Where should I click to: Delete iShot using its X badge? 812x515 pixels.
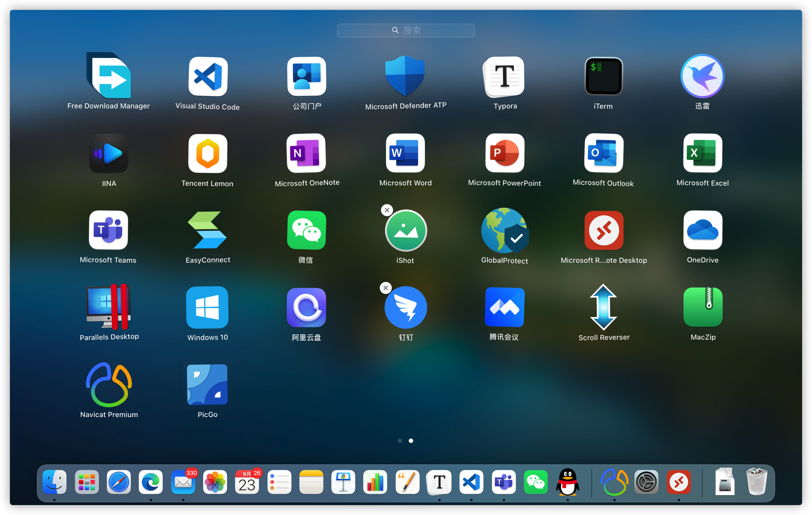pyautogui.click(x=387, y=210)
